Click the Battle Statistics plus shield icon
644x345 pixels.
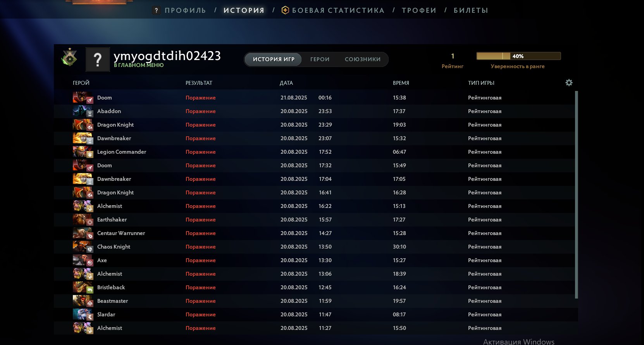[x=285, y=10]
